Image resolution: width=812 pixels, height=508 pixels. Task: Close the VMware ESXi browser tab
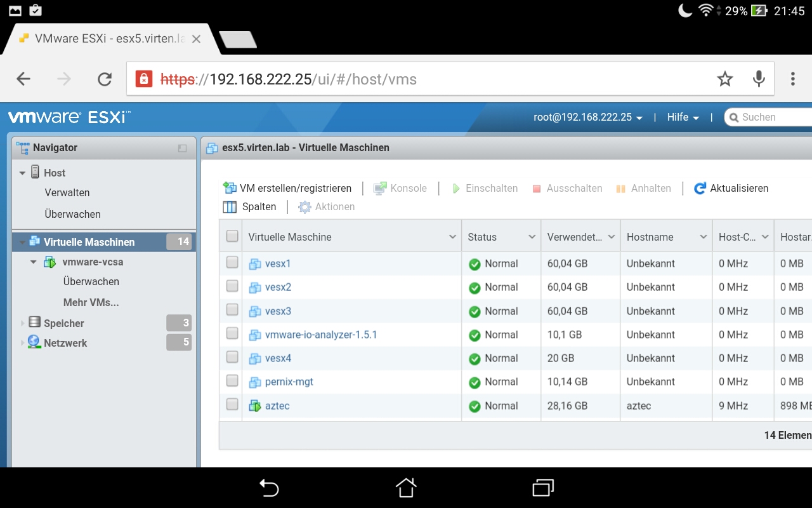196,39
